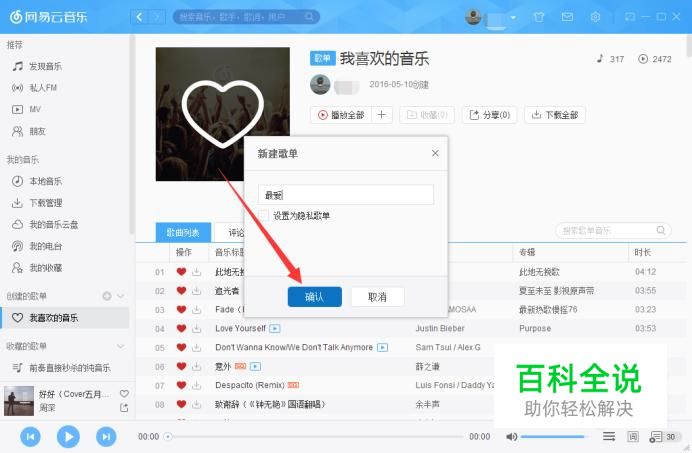The height and width of the screenshot is (453, 692).
Task: Open the user account dropdown arrow
Action: (x=513, y=18)
